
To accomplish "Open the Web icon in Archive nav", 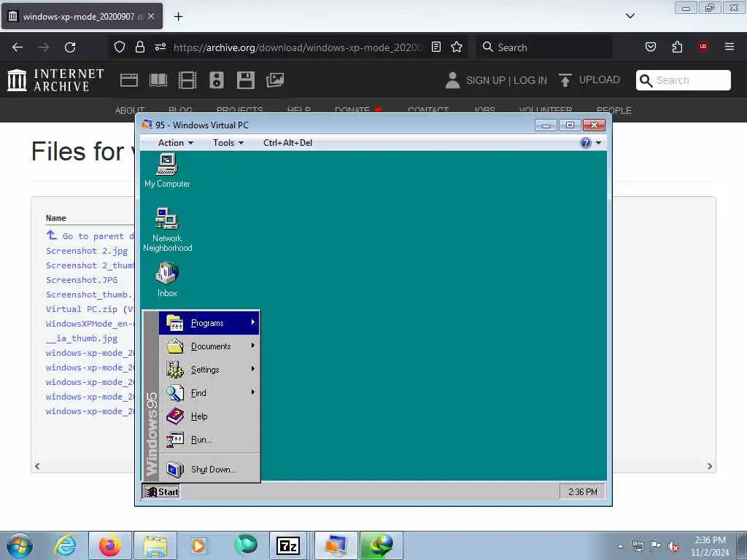I will point(128,80).
